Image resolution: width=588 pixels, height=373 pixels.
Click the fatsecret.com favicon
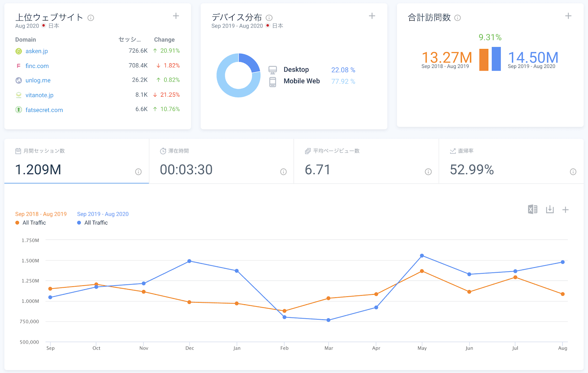[x=19, y=110]
